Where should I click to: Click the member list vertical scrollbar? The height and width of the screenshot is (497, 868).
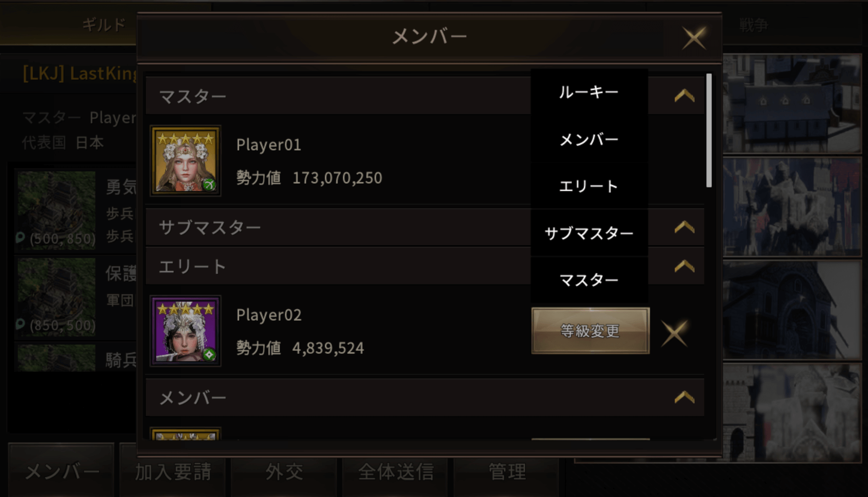tap(709, 131)
